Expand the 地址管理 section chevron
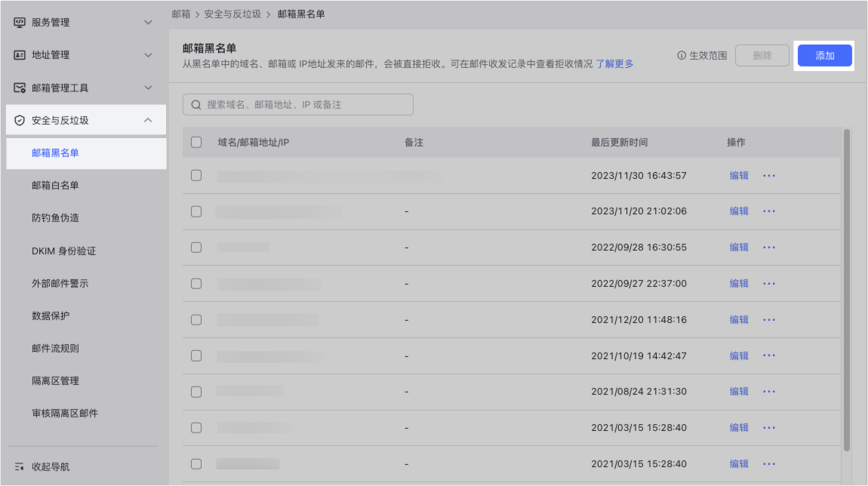The height and width of the screenshot is (486, 868). (x=148, y=55)
